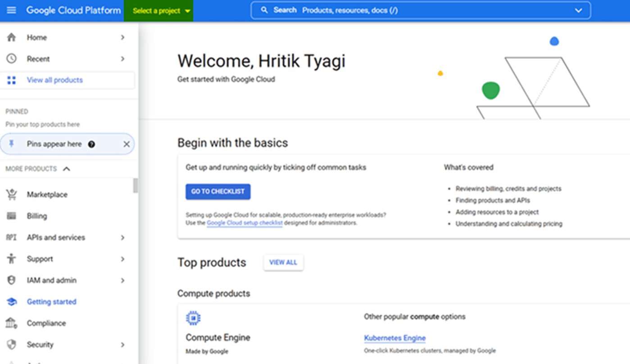Image resolution: width=630 pixels, height=364 pixels.
Task: Open the Kubernetes Engine link
Action: coord(394,338)
